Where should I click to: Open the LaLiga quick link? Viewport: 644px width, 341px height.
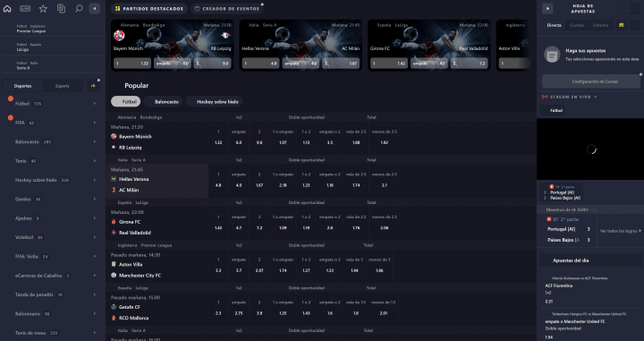(x=52, y=47)
